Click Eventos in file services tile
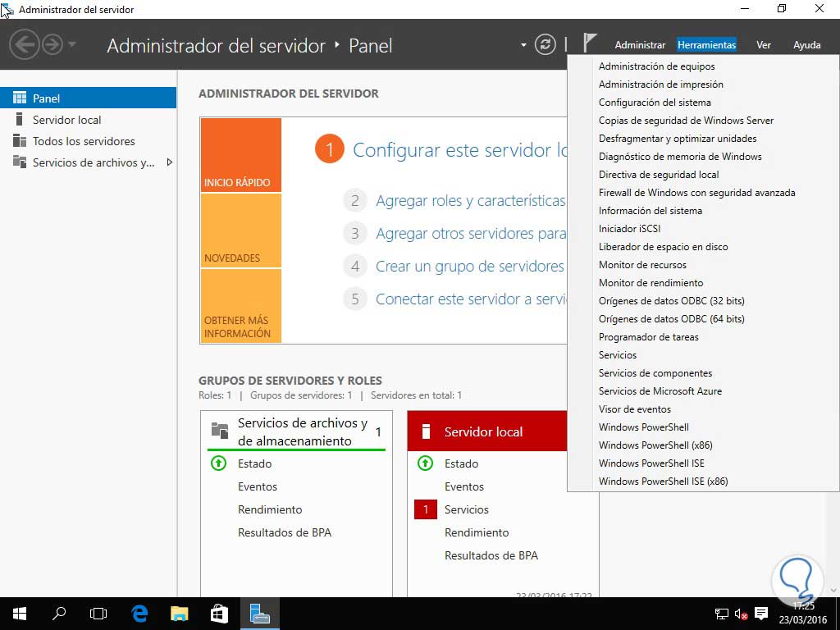 pos(257,486)
